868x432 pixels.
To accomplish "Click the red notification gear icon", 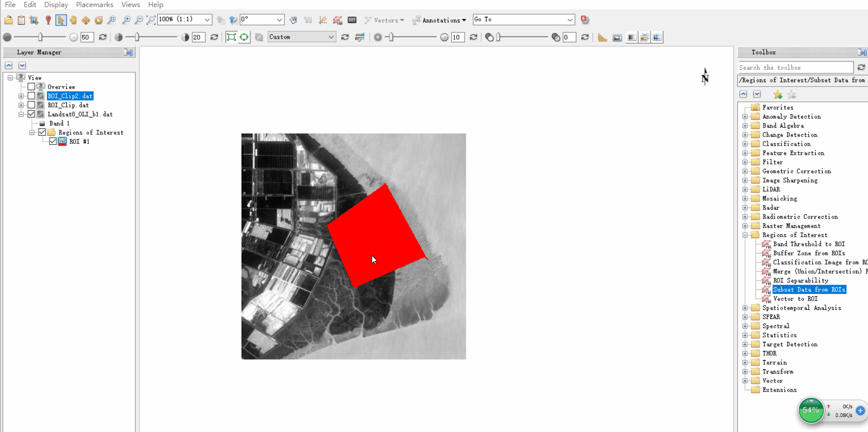I will pyautogui.click(x=585, y=20).
